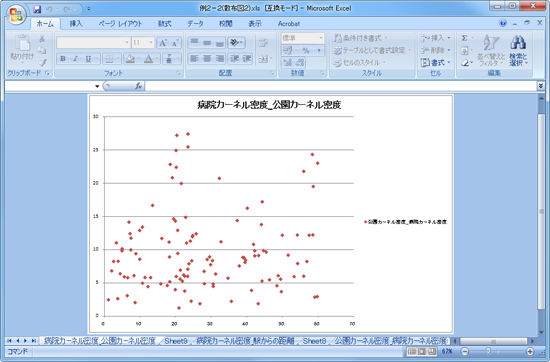Open セルのスタイル cell styles
This screenshot has width=550, height=362.
359,62
